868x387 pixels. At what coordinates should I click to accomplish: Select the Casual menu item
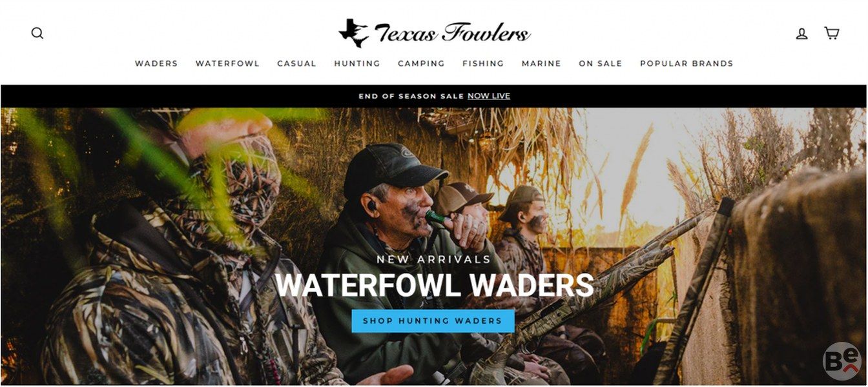click(296, 63)
